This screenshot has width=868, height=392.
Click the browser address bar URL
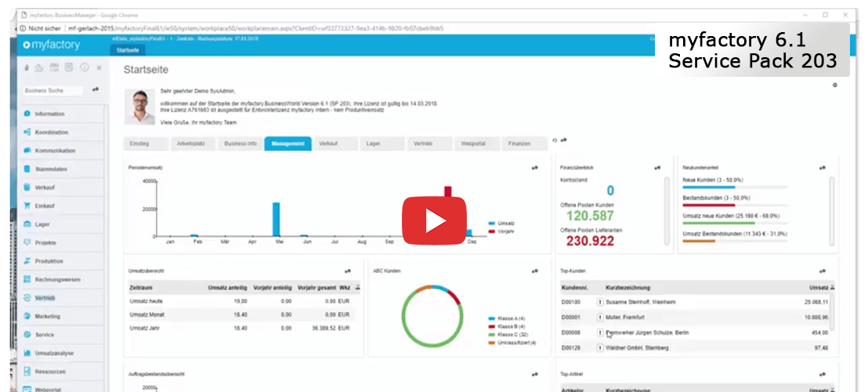[x=255, y=28]
